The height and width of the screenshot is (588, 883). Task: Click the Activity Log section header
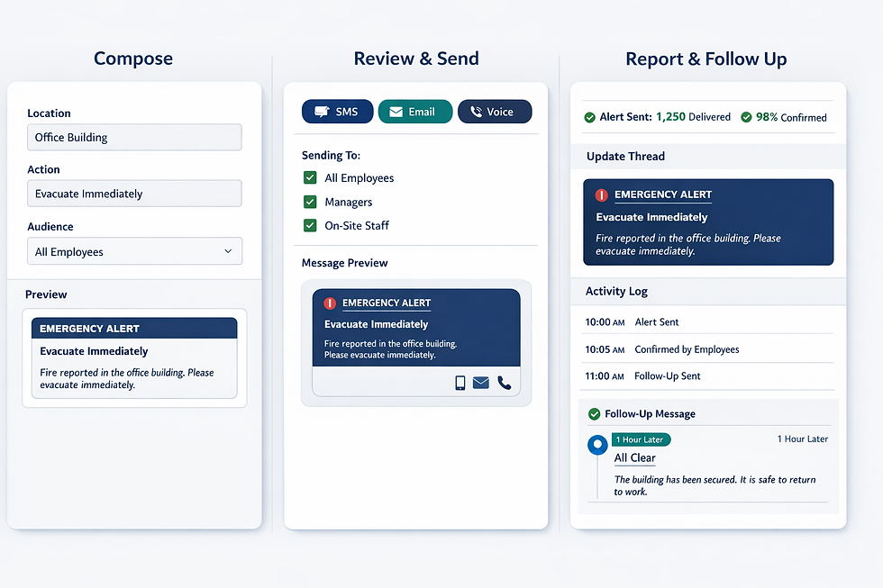(708, 292)
